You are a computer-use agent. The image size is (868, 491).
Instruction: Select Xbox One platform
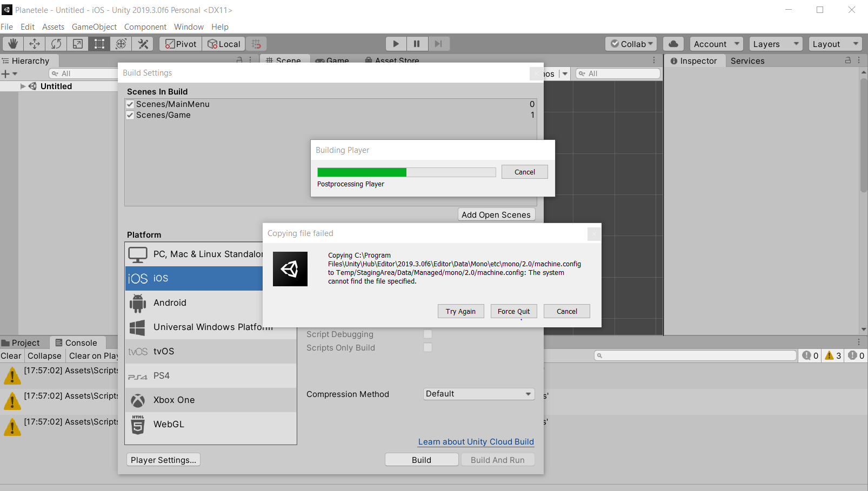(211, 400)
